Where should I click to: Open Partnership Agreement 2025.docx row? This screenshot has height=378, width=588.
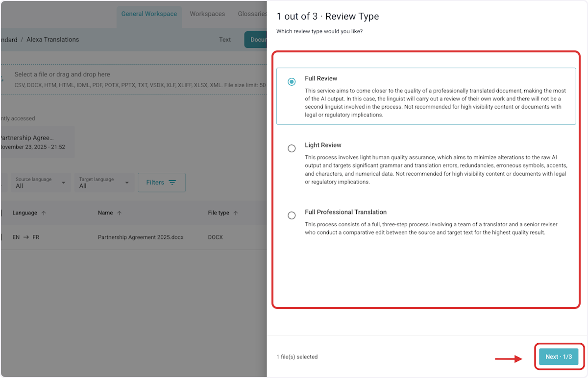pos(141,237)
